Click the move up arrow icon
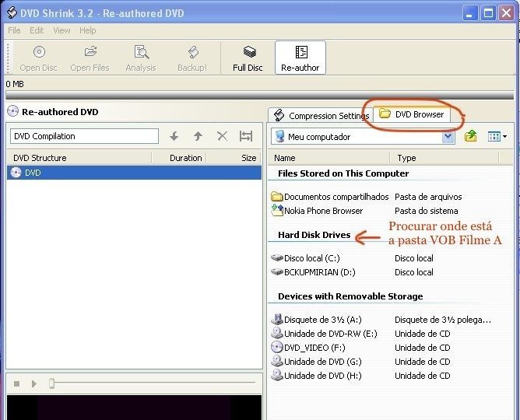 tap(198, 136)
